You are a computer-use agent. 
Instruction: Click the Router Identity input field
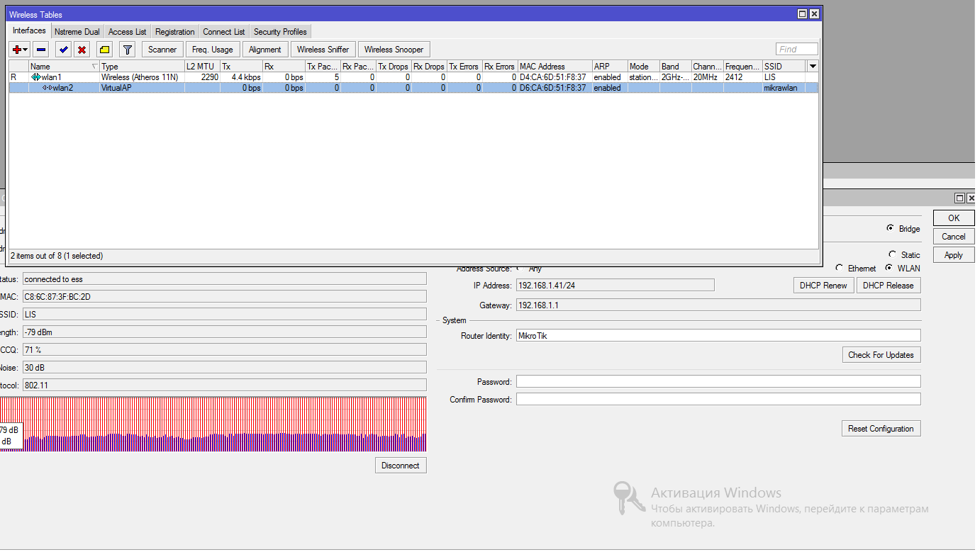[x=718, y=336]
